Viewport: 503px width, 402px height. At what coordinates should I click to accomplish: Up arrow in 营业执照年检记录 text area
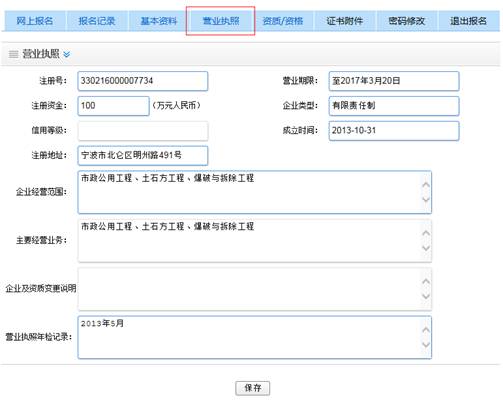click(426, 330)
